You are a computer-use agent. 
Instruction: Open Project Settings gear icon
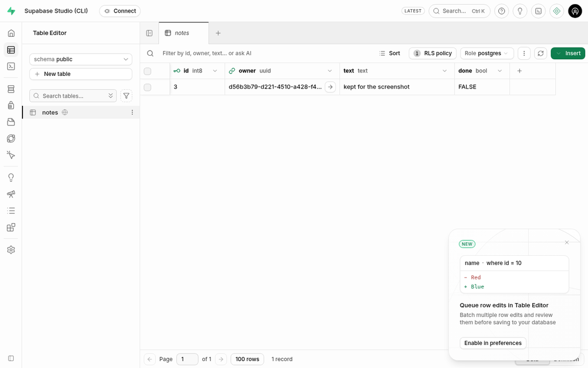tap(11, 250)
